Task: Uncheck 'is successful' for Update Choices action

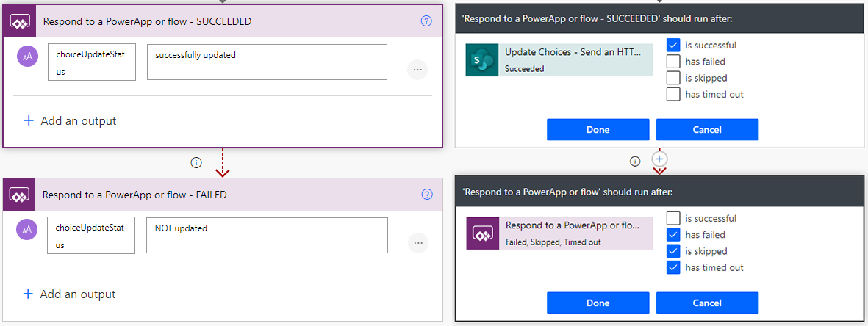Action: (673, 46)
